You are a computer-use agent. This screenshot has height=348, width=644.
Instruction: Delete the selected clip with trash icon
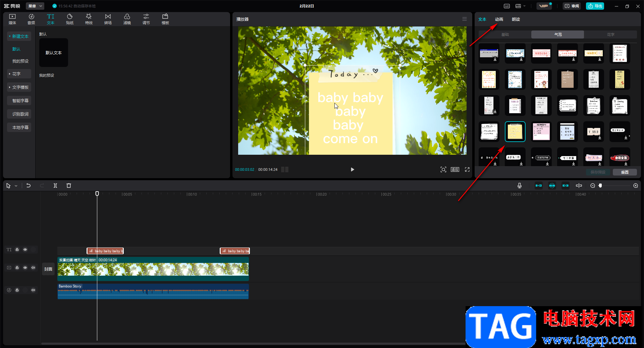click(x=69, y=186)
